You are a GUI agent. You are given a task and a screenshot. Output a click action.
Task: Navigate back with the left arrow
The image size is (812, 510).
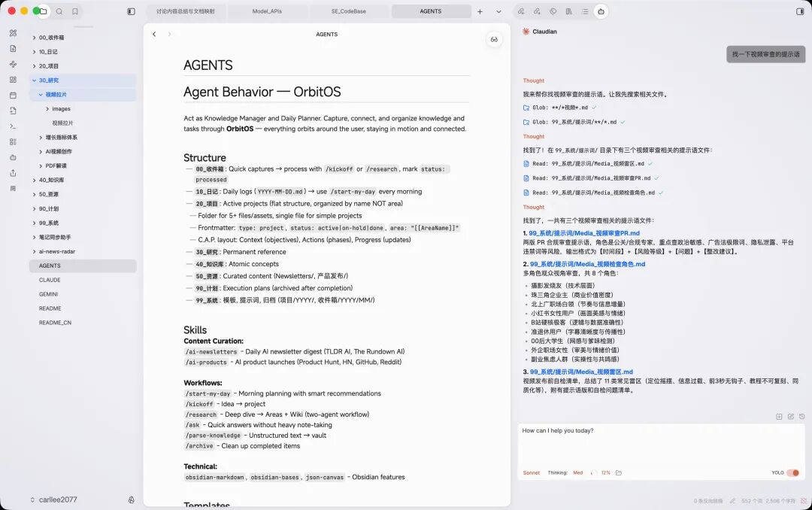coord(154,34)
